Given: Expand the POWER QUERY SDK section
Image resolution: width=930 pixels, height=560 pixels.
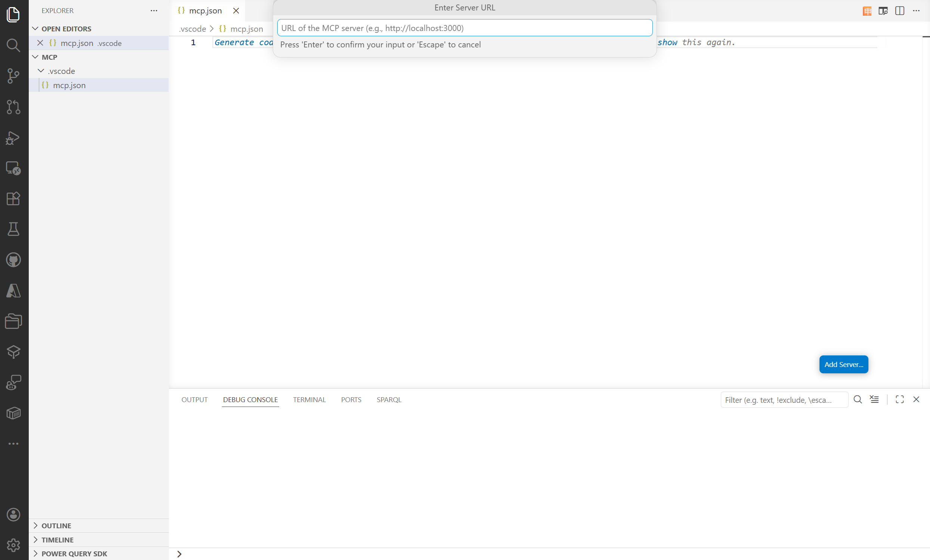Looking at the screenshot, I should pyautogui.click(x=35, y=554).
